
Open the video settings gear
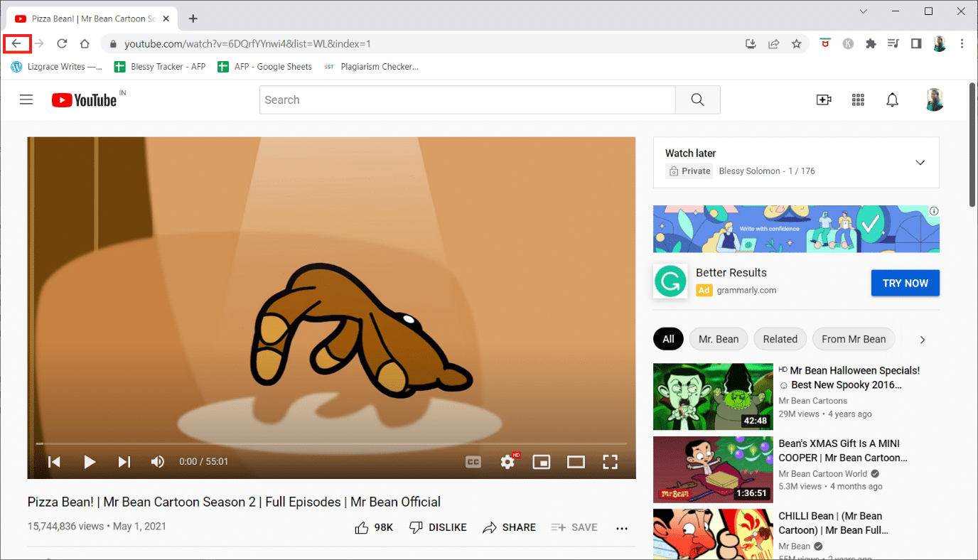pos(507,462)
